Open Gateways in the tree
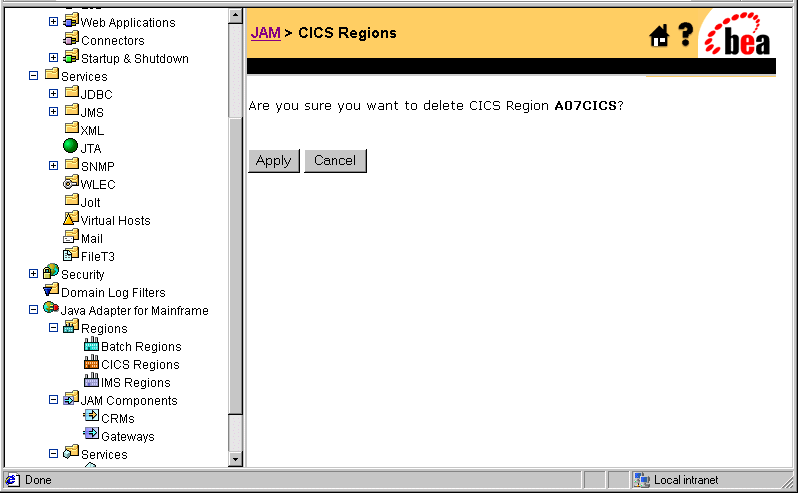 128,437
